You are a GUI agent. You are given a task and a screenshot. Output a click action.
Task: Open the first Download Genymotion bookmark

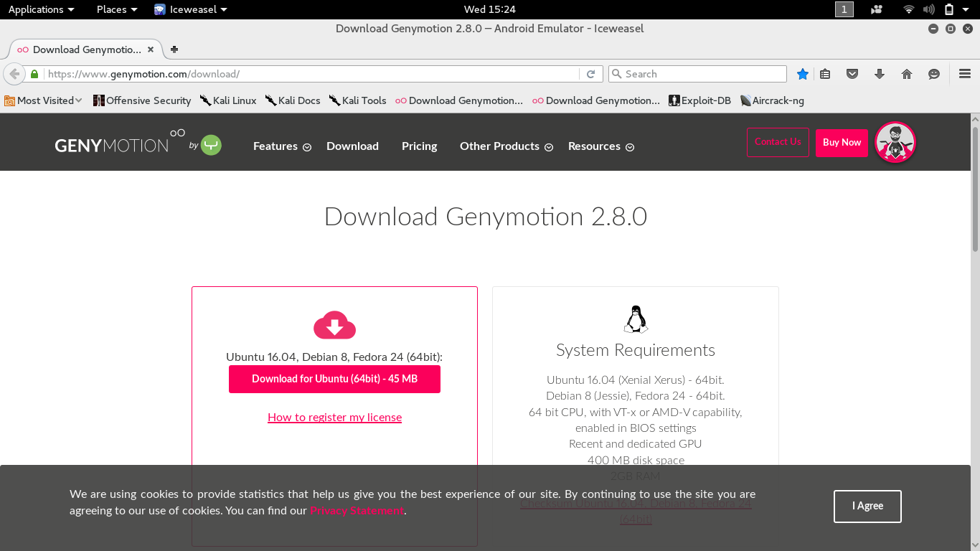point(459,100)
